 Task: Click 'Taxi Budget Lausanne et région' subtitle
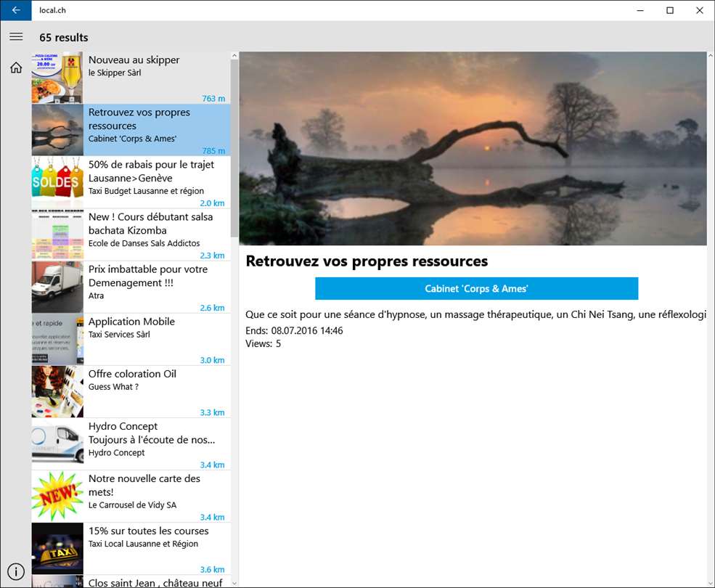point(146,191)
